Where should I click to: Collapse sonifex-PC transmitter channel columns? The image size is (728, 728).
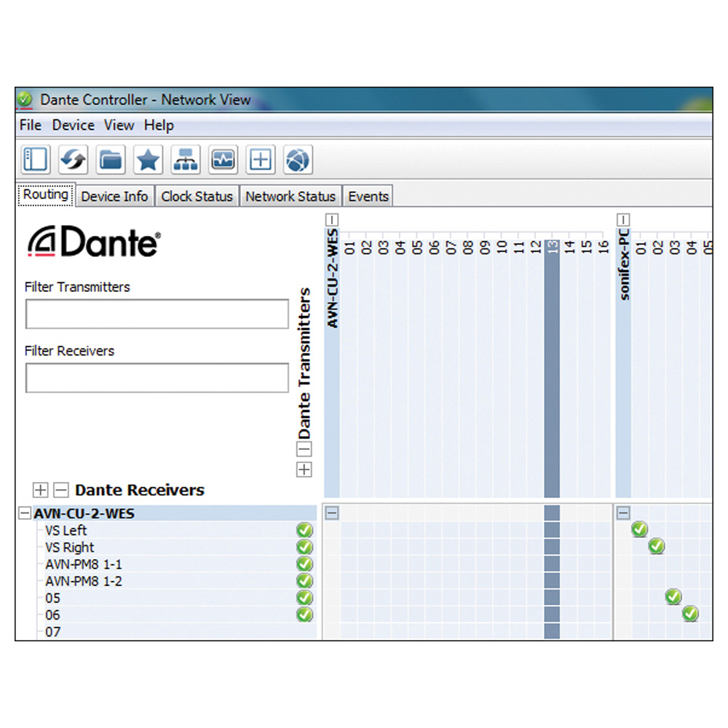coord(623,220)
